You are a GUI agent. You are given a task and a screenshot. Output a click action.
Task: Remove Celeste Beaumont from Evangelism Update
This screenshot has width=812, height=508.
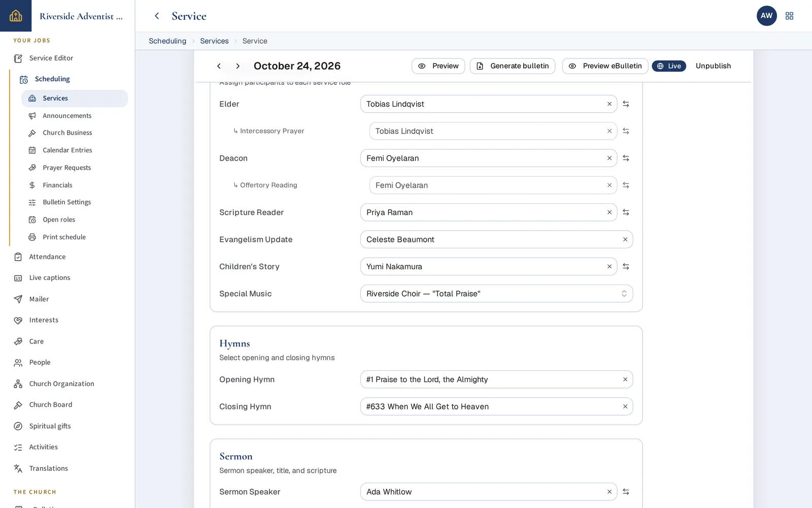(x=625, y=240)
